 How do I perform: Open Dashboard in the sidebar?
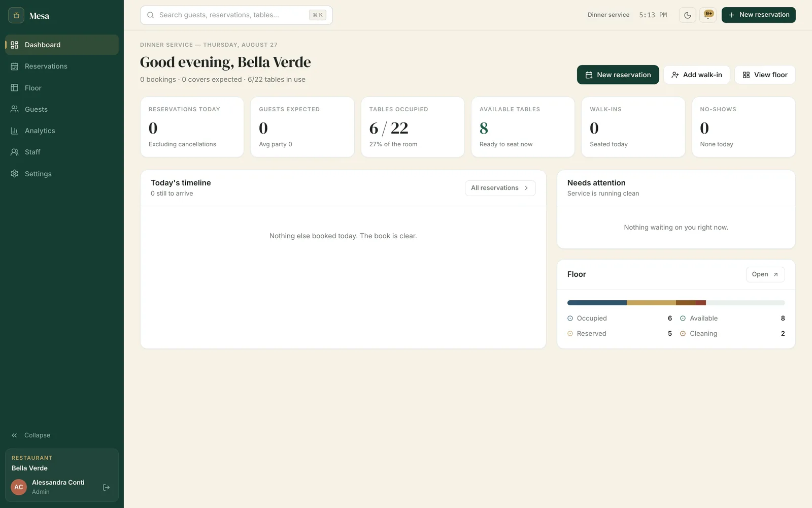point(62,45)
